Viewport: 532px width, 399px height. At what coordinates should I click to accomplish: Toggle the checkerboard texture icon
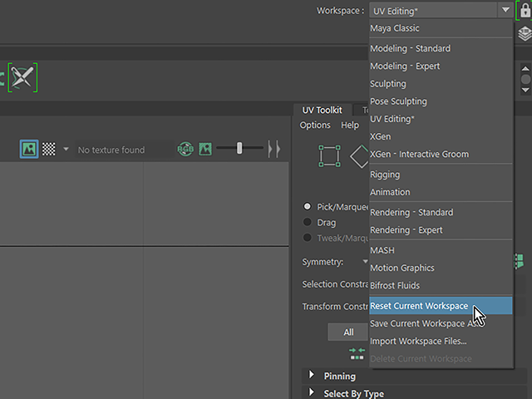48,149
